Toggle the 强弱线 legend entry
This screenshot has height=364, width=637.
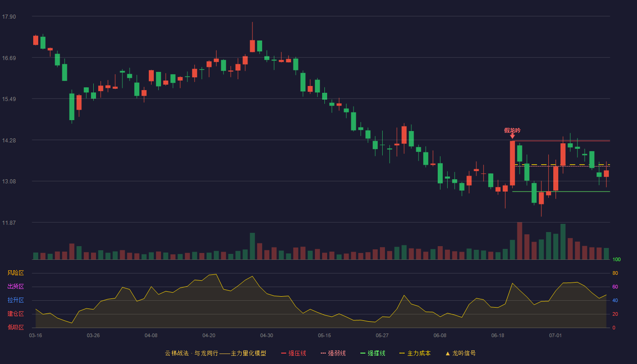(333, 353)
